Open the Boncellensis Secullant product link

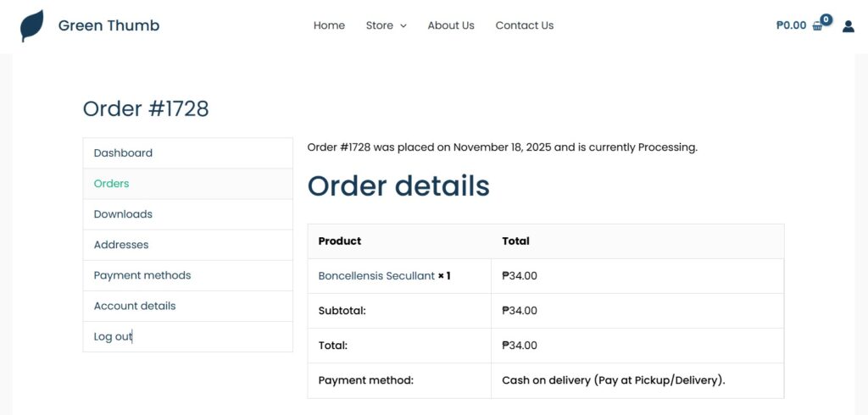pos(376,276)
